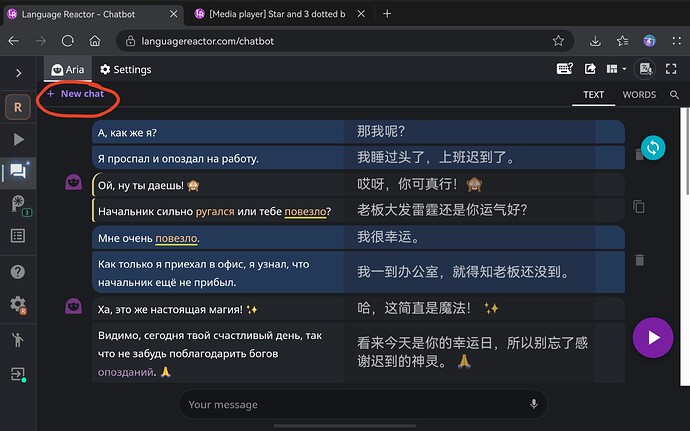Open the sidebar settings gear
Image resolution: width=690 pixels, height=431 pixels.
(x=18, y=304)
